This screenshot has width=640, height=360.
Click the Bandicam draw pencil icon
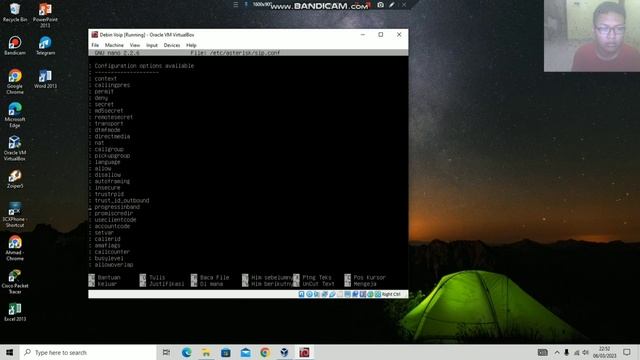[x=392, y=5]
